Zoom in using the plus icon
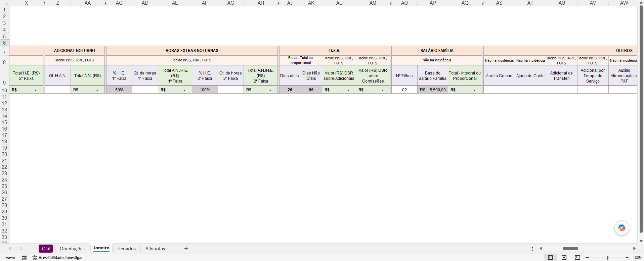This screenshot has height=261, width=644. [x=627, y=258]
